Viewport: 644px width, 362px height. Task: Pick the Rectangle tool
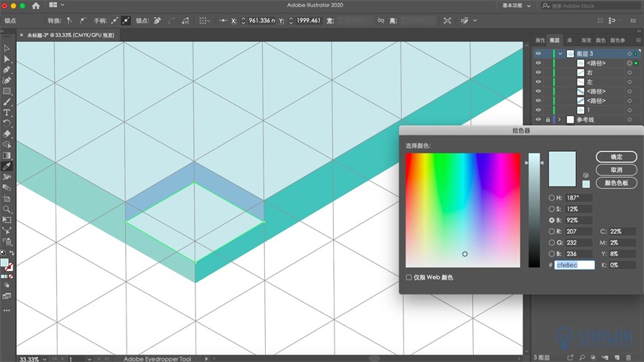coord(7,90)
